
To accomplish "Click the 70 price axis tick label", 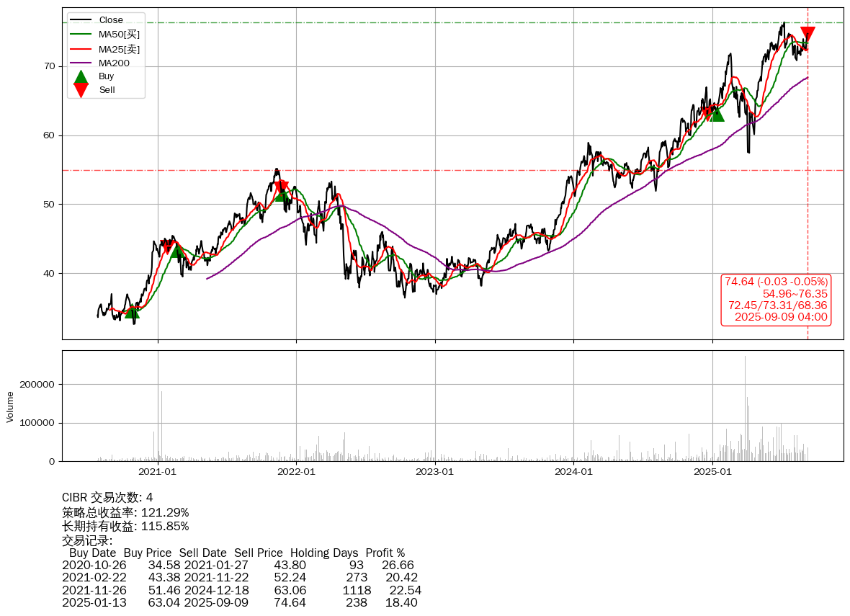I will pyautogui.click(x=49, y=66).
